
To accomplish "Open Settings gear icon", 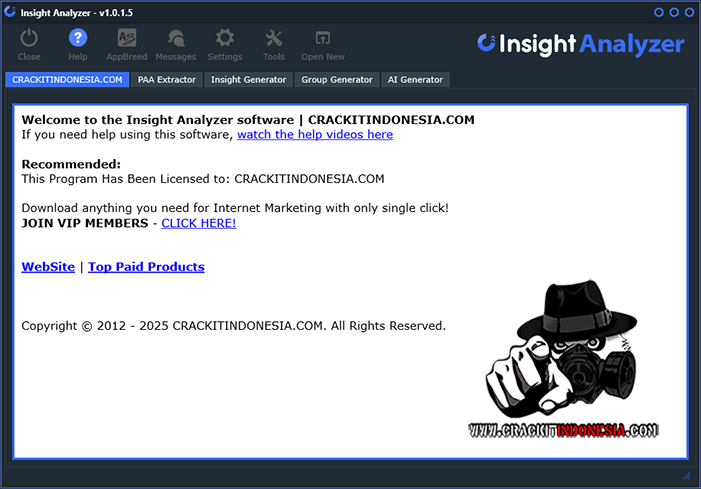I will [225, 39].
